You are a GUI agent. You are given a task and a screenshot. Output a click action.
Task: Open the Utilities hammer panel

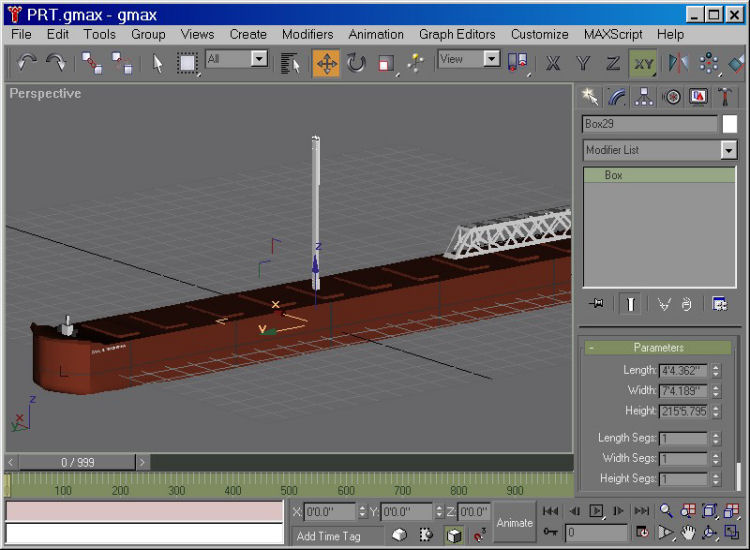(x=726, y=96)
